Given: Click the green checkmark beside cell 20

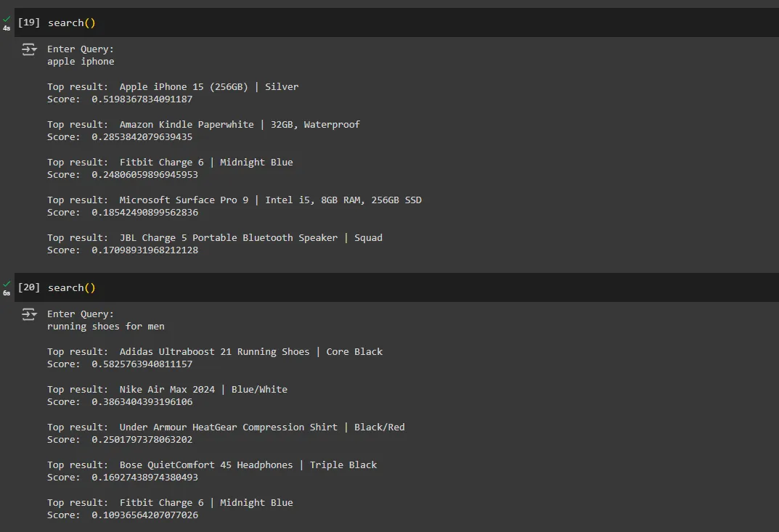Looking at the screenshot, I should 7,284.
